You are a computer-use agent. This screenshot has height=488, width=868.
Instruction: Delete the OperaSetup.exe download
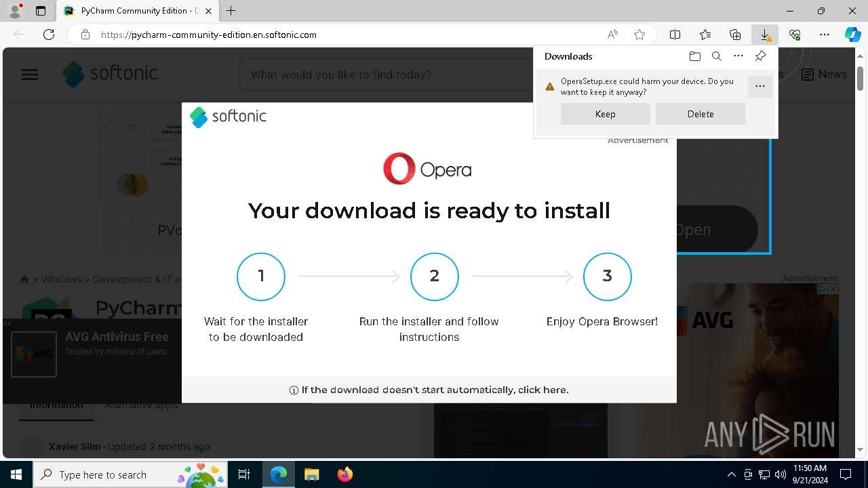click(701, 114)
